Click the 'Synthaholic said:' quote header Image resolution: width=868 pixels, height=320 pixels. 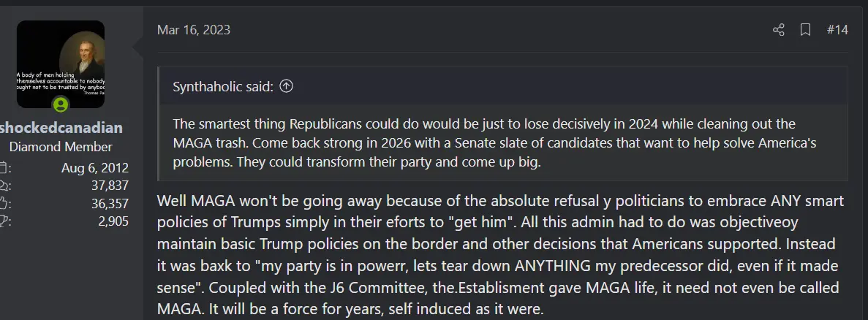click(223, 86)
